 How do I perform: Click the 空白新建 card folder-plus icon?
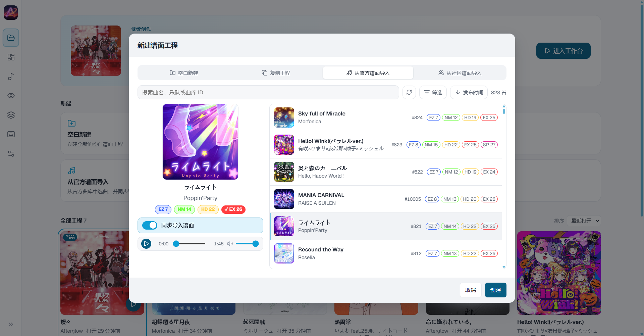[x=71, y=123]
